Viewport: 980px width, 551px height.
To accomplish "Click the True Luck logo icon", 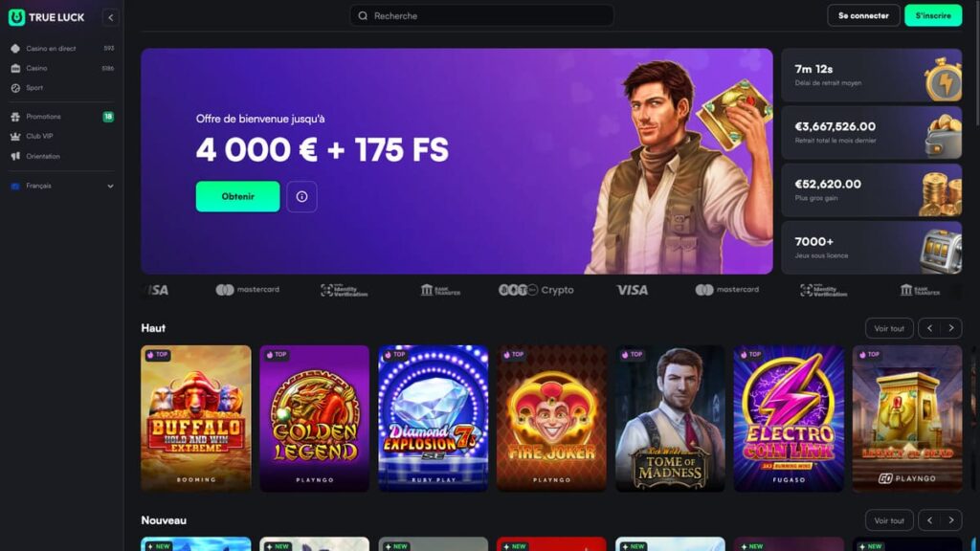I will (16, 17).
